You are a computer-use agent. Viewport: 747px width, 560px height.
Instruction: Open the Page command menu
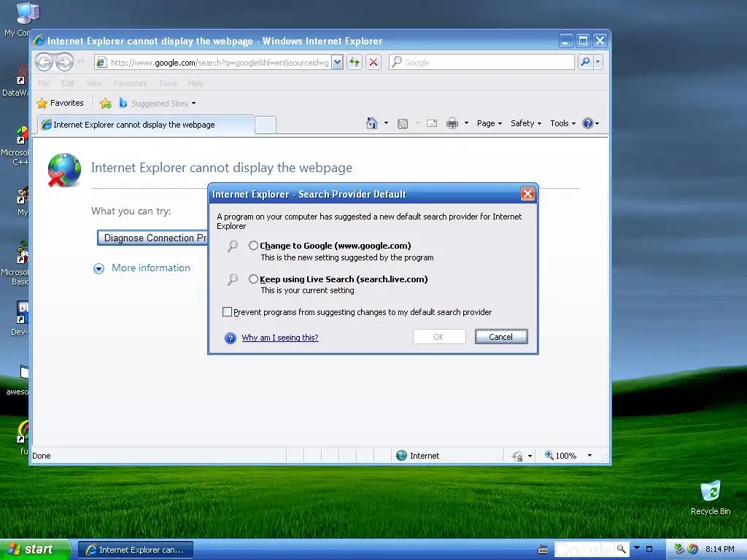[x=489, y=123]
